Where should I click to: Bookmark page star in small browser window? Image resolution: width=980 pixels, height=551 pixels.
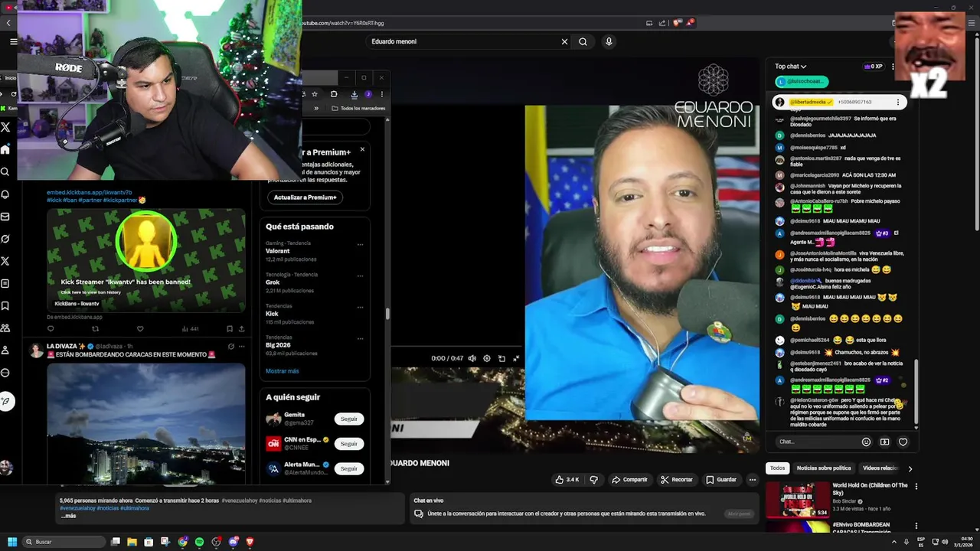tap(315, 94)
